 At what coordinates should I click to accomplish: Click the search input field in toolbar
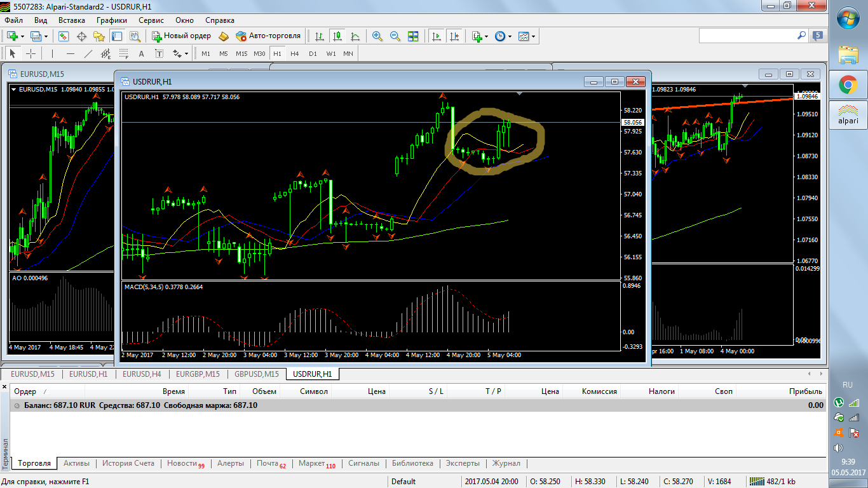(747, 36)
